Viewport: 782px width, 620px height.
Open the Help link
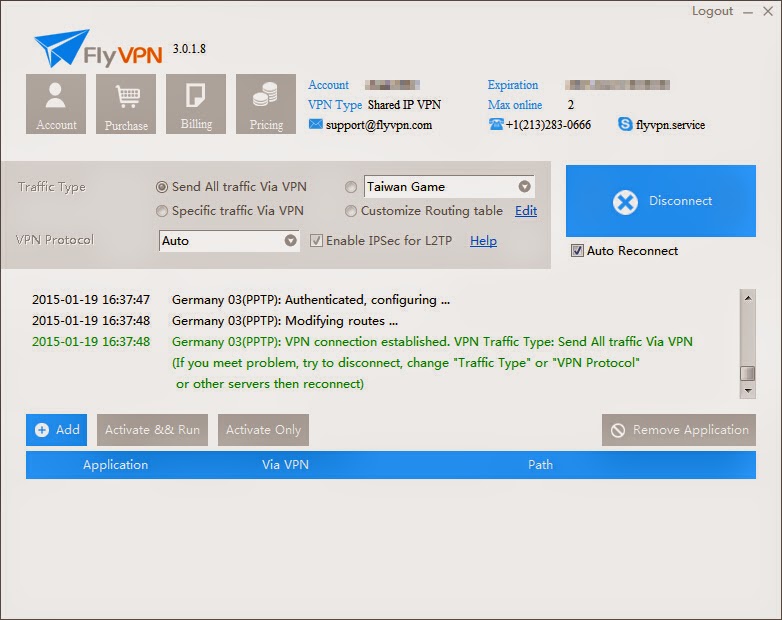point(483,240)
